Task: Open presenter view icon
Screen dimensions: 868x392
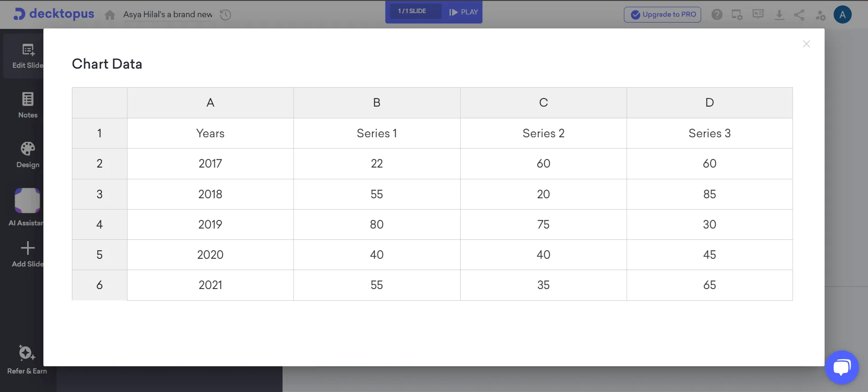Action: click(x=758, y=14)
